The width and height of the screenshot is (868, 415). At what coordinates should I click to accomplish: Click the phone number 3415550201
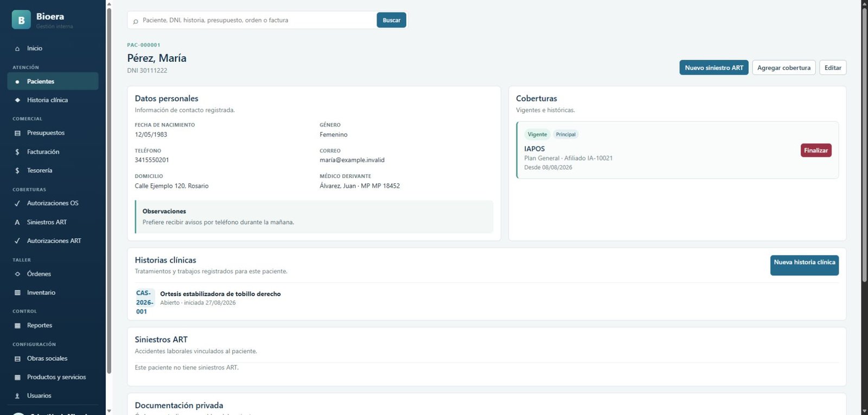[x=152, y=160]
